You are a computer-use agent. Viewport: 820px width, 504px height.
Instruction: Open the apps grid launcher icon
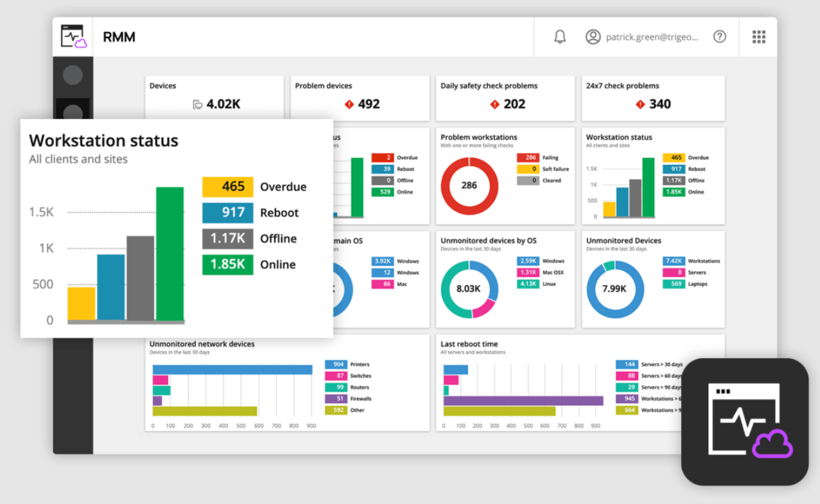click(758, 37)
